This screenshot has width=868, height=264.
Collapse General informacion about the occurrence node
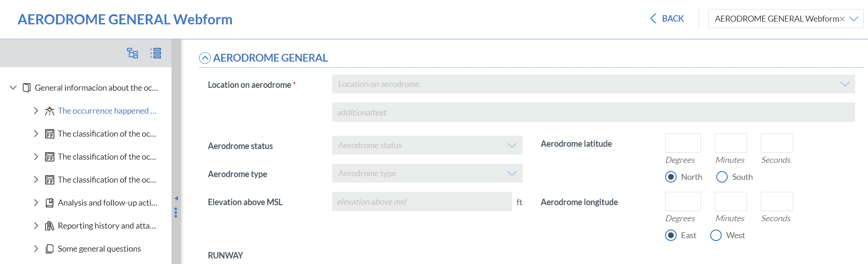13,87
